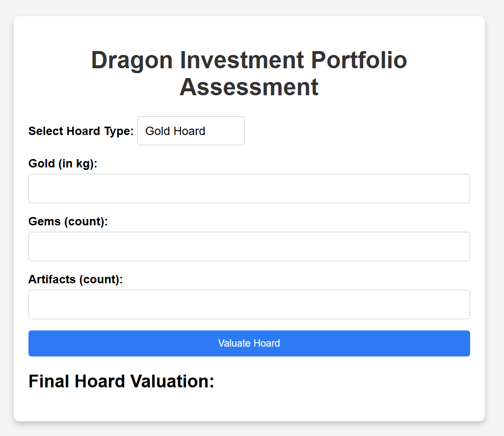Open the Select Hoard Type dropdown
This screenshot has height=436, width=504.
pos(191,131)
